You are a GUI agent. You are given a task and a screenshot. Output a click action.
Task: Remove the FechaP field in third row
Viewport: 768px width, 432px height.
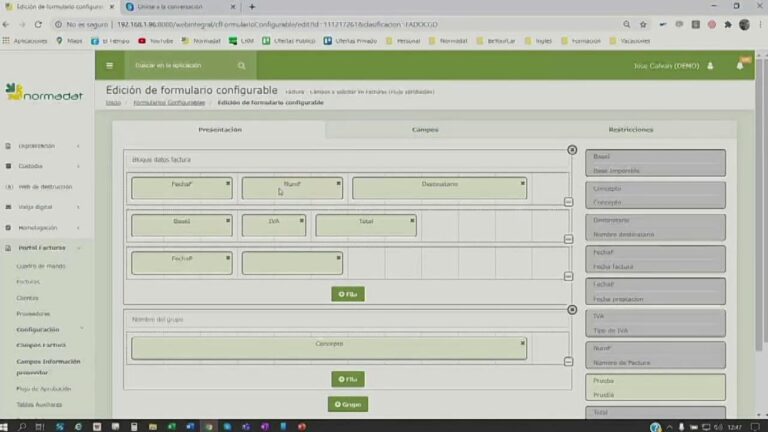pyautogui.click(x=228, y=258)
